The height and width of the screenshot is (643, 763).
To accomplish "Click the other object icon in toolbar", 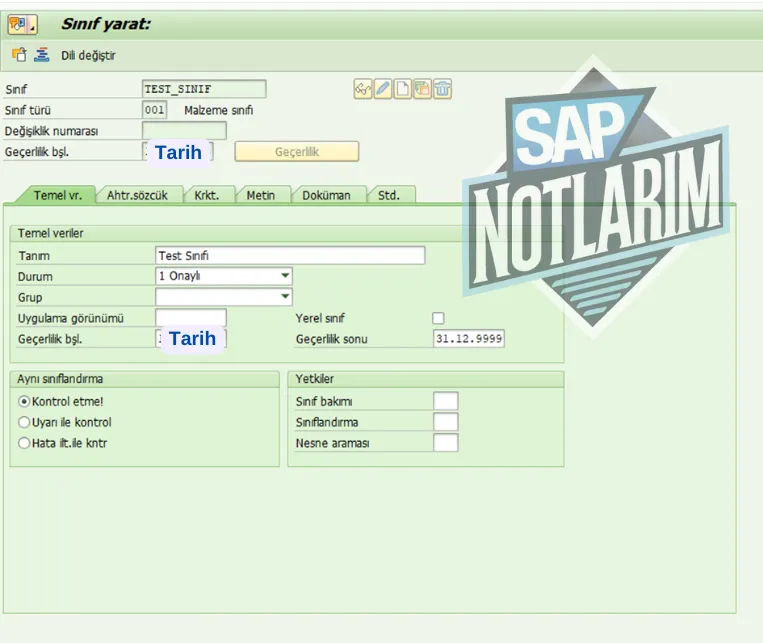I will (19, 55).
